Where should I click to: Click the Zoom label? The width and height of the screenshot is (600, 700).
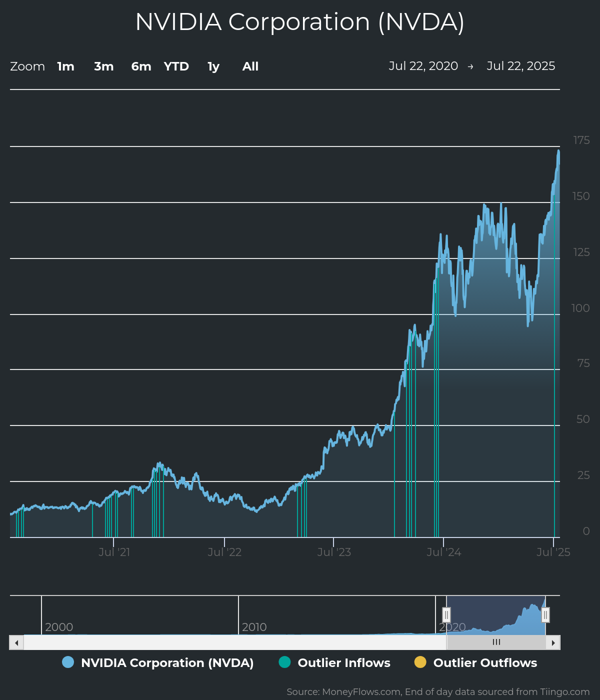point(27,66)
